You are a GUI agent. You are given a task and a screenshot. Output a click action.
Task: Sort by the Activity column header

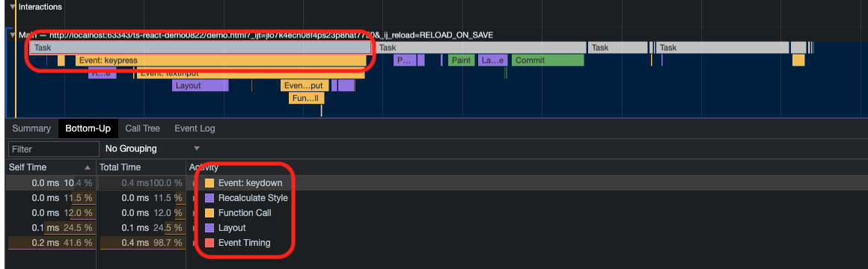pos(204,167)
